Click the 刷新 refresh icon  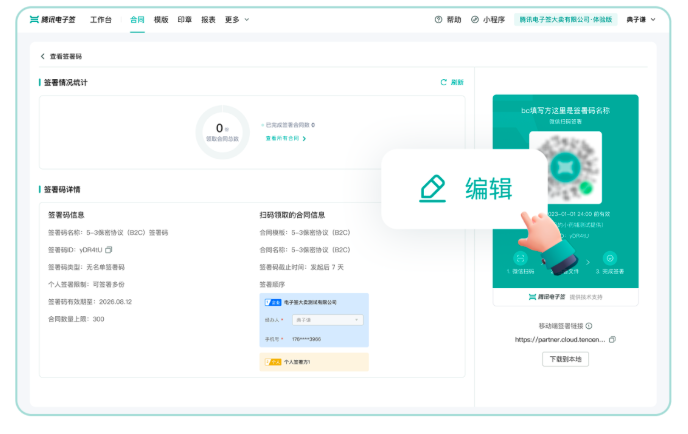point(444,82)
